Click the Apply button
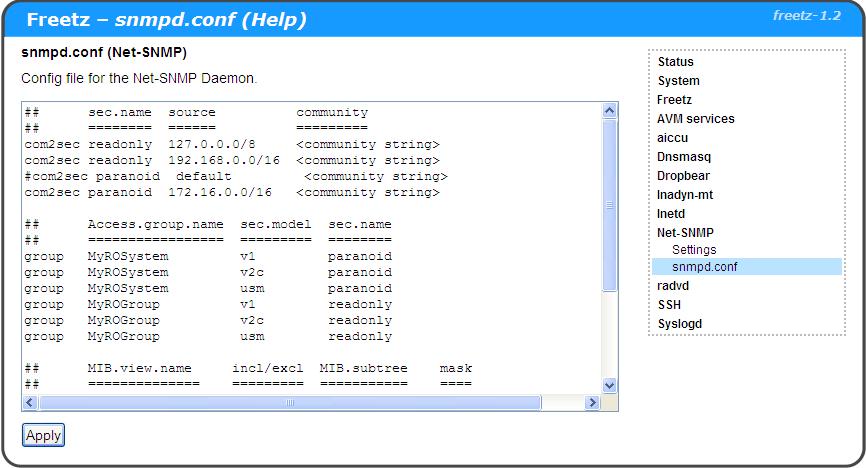The width and height of the screenshot is (866, 468). coord(43,435)
